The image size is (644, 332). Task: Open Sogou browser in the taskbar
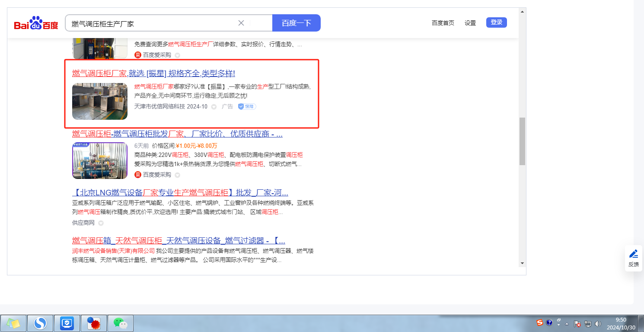[40, 323]
